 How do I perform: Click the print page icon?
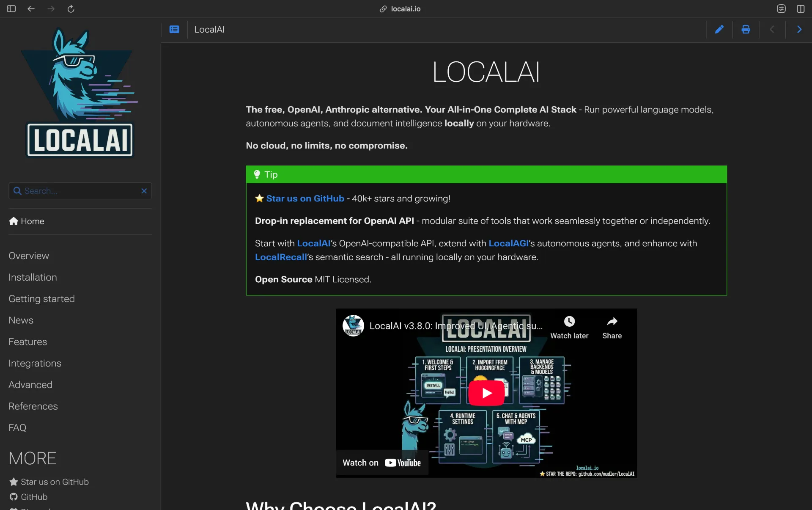(x=746, y=30)
